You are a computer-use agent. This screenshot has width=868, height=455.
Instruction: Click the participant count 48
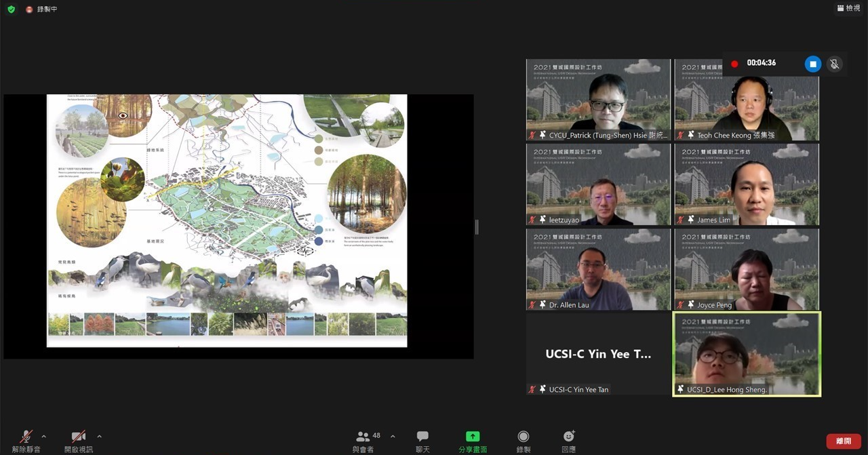click(376, 435)
